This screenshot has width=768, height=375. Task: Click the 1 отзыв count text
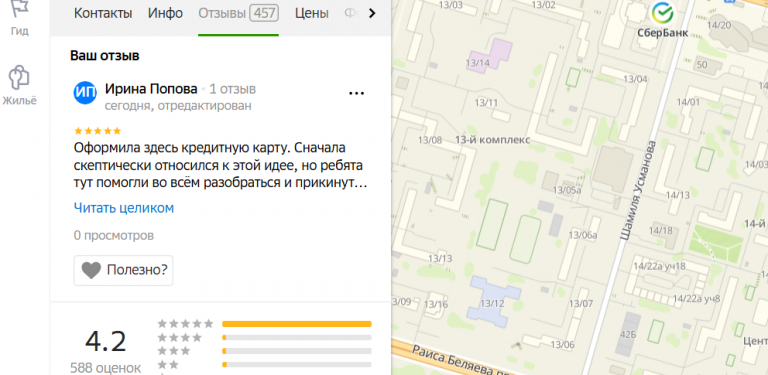233,89
